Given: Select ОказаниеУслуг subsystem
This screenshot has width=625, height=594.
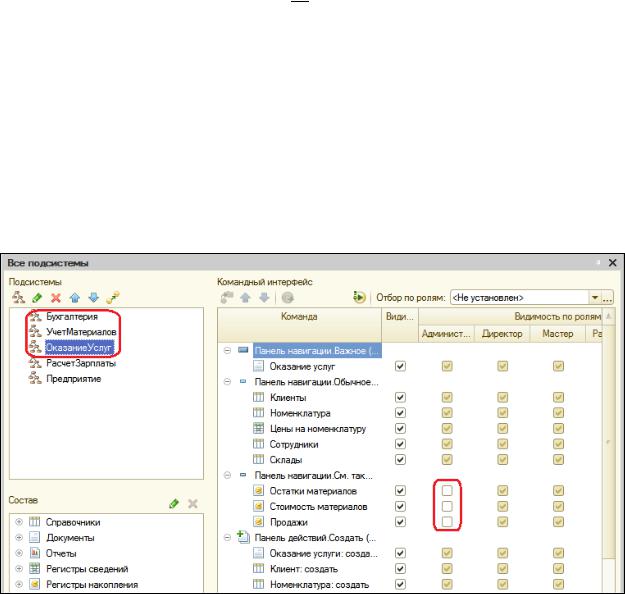Looking at the screenshot, I should click(x=79, y=348).
